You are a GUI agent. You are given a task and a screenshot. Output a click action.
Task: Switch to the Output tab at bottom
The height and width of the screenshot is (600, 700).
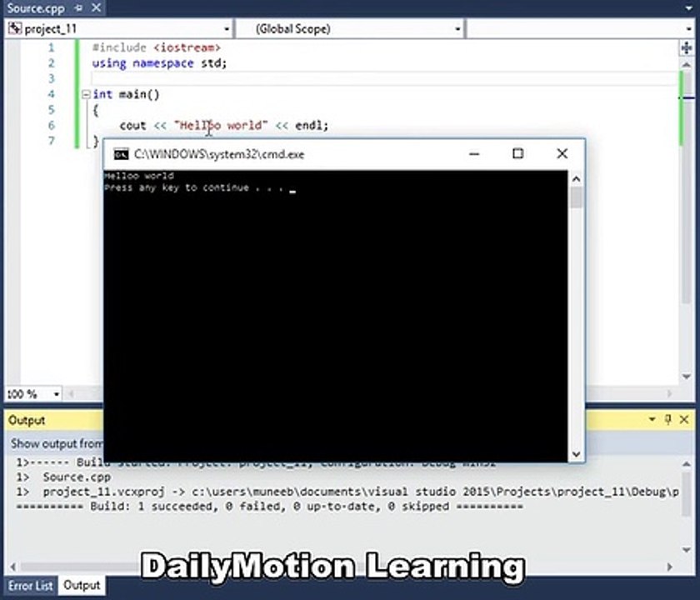pyautogui.click(x=82, y=585)
